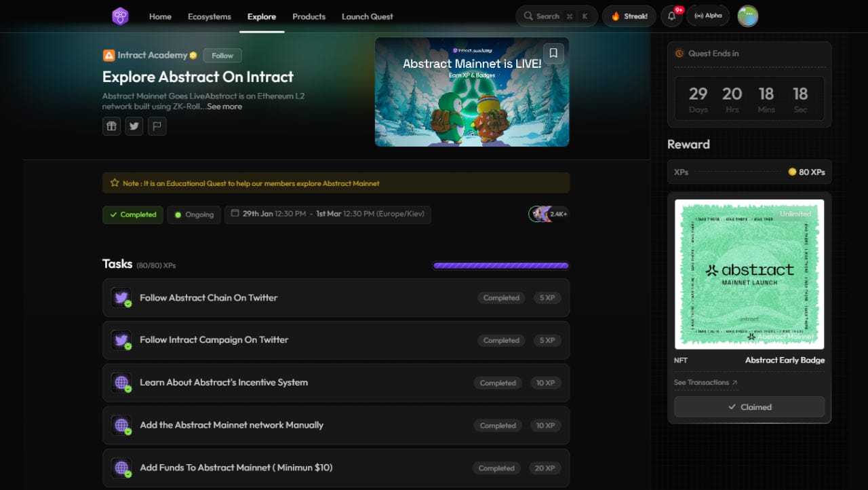This screenshot has width=868, height=490.
Task: Click the participant avatars showing 2.4K+
Action: coord(549,214)
